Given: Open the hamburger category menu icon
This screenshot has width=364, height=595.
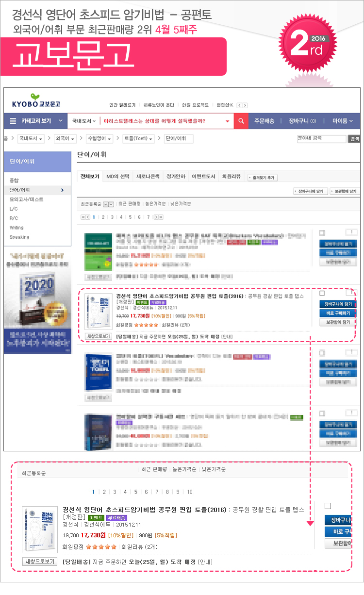Looking at the screenshot, I should point(13,121).
